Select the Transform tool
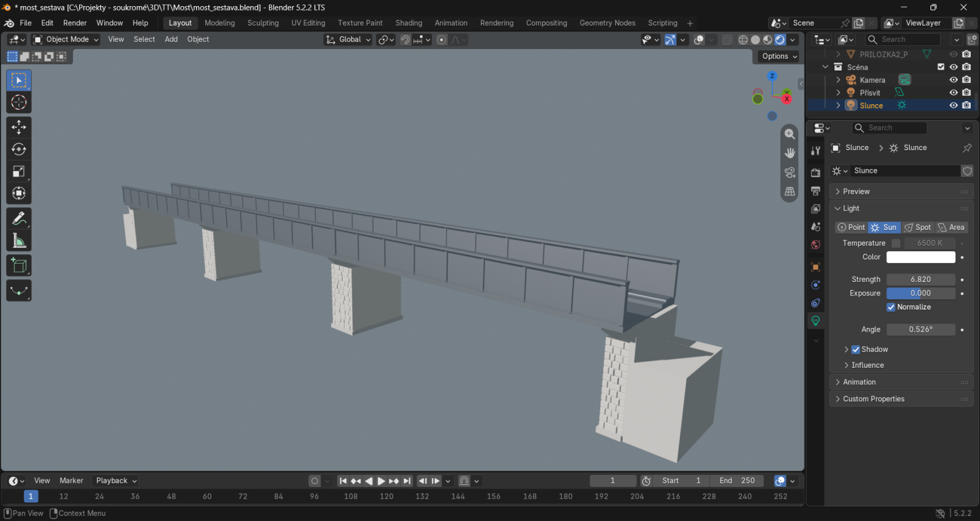 click(x=19, y=193)
